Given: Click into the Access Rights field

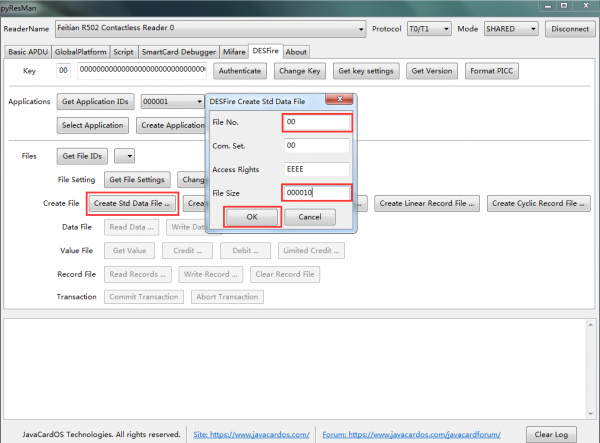Looking at the screenshot, I should tap(317, 169).
